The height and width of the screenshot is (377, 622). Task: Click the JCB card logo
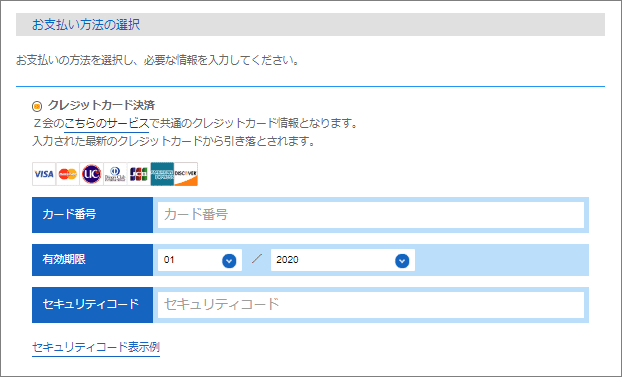tap(138, 174)
